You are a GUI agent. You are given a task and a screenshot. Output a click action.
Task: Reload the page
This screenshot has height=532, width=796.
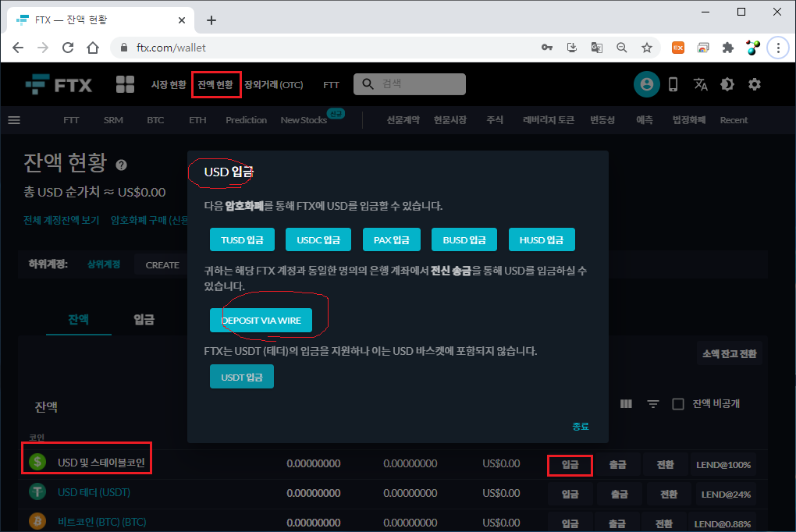pyautogui.click(x=68, y=48)
